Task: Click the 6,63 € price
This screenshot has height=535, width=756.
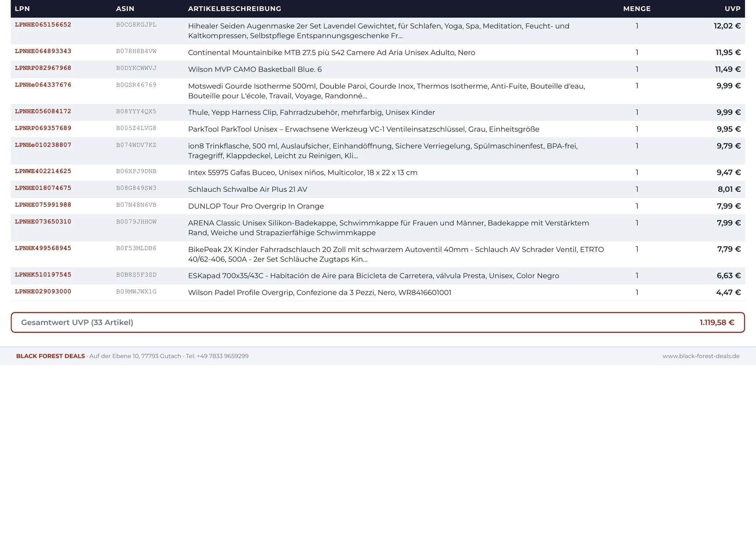Action: click(729, 276)
